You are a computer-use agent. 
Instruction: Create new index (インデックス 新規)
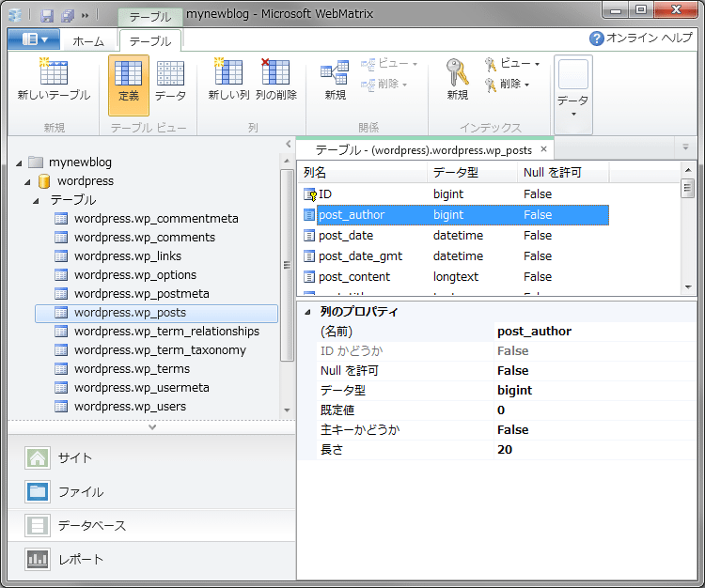[458, 80]
